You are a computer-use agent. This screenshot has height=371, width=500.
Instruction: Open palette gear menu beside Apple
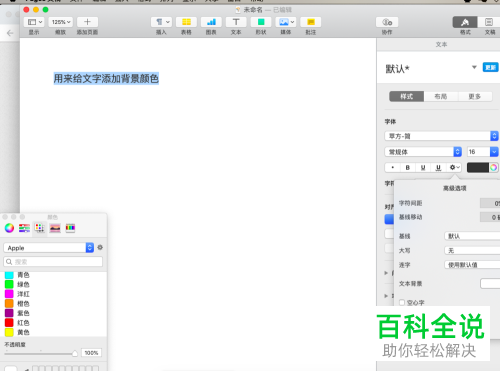[x=100, y=247]
